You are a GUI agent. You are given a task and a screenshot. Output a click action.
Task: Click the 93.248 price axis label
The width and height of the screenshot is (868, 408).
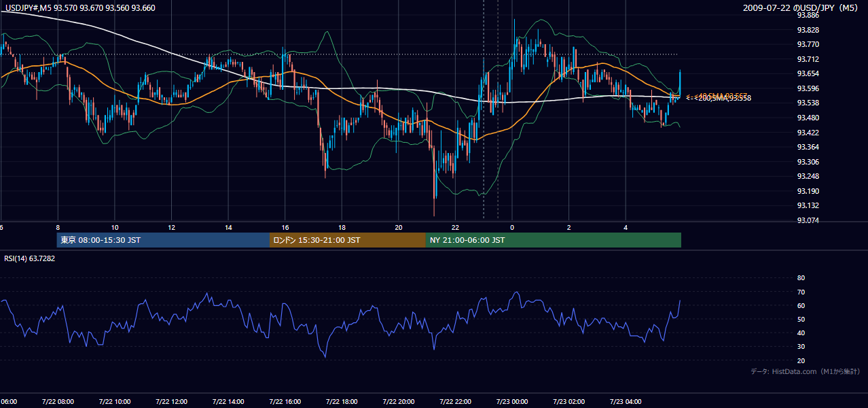[x=808, y=176]
